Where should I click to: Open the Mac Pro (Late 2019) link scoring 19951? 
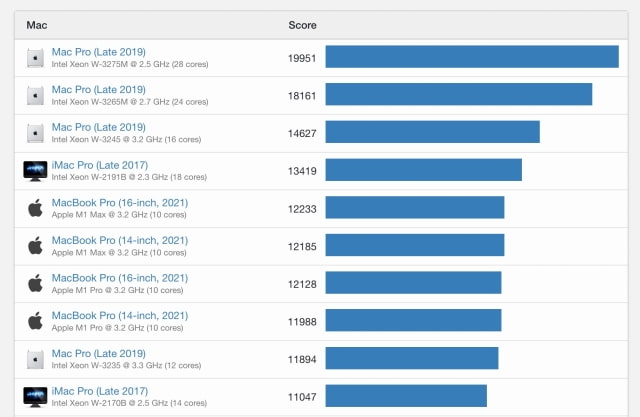click(98, 52)
